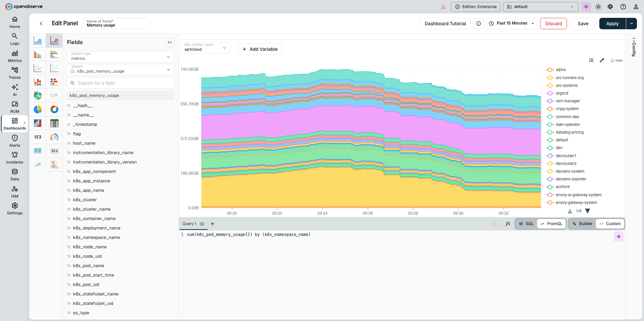This screenshot has height=321, width=644.
Task: Choose the horizontal Bar chart type
Action: click(54, 54)
